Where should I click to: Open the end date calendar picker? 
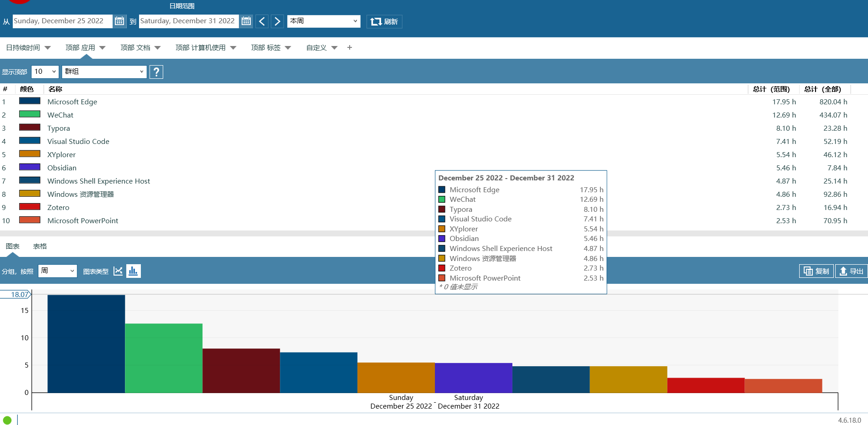point(246,21)
